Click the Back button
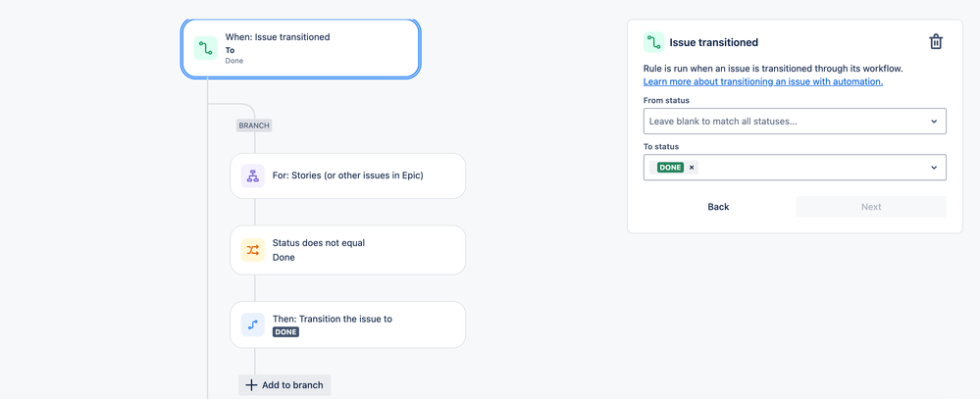This screenshot has height=399, width=980. click(x=718, y=207)
